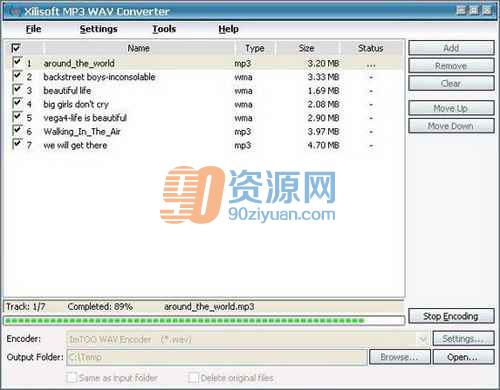Sort list by the Type column header
The width and height of the screenshot is (500, 390).
[x=255, y=48]
